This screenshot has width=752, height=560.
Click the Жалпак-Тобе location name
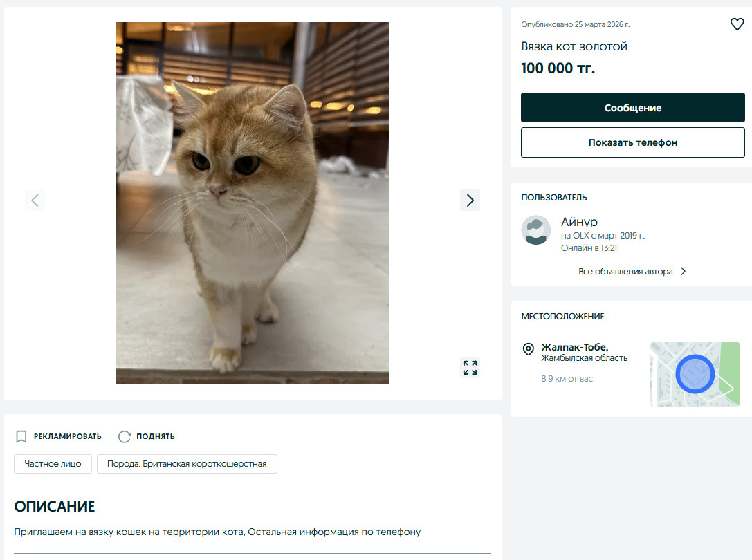click(x=574, y=347)
